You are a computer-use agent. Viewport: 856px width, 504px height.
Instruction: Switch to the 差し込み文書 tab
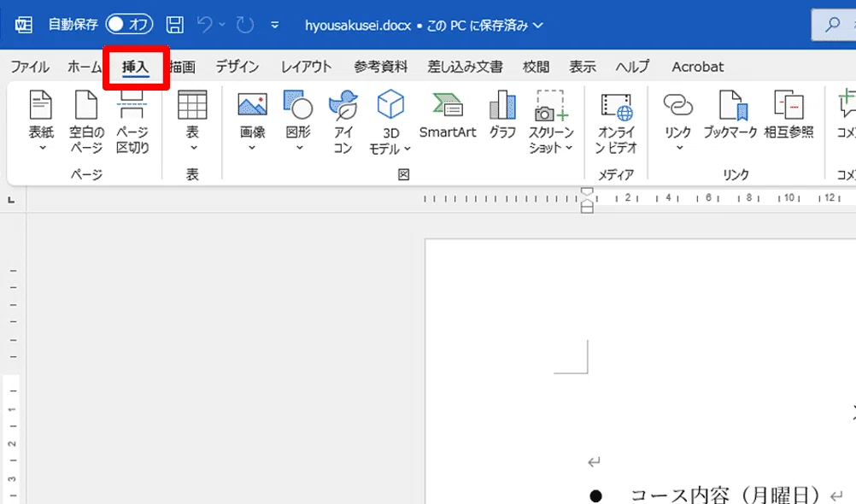tap(465, 67)
